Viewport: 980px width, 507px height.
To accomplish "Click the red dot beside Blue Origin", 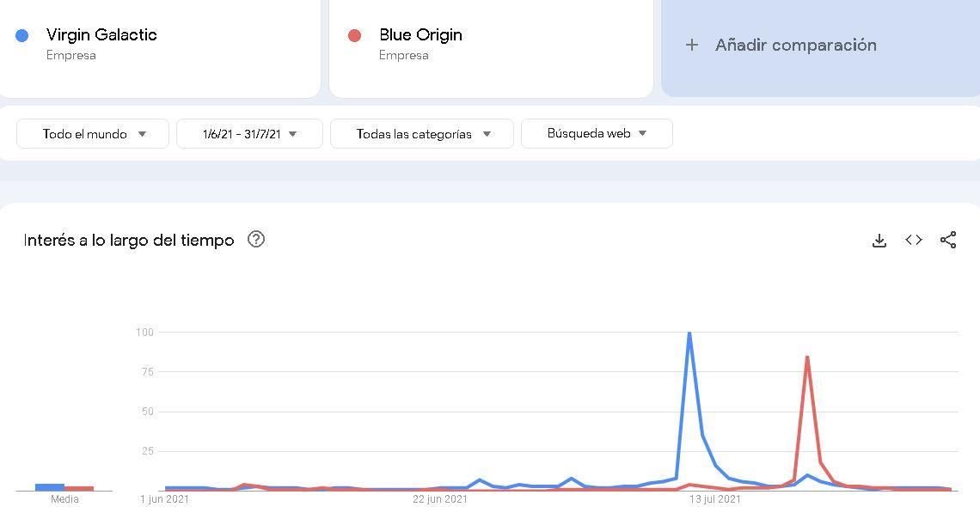I will click(354, 35).
